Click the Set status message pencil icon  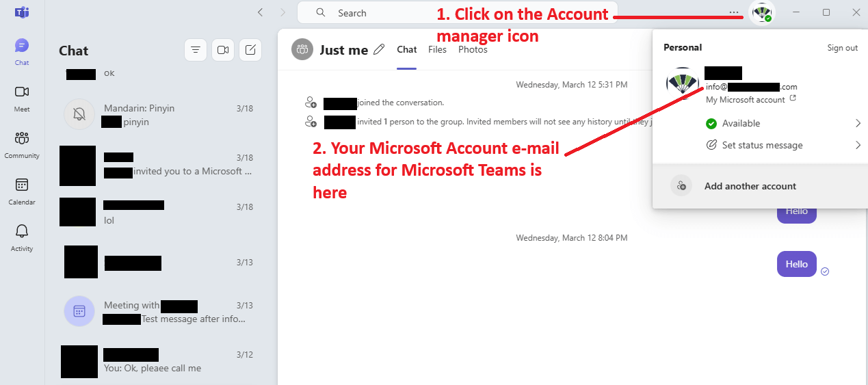click(x=711, y=145)
